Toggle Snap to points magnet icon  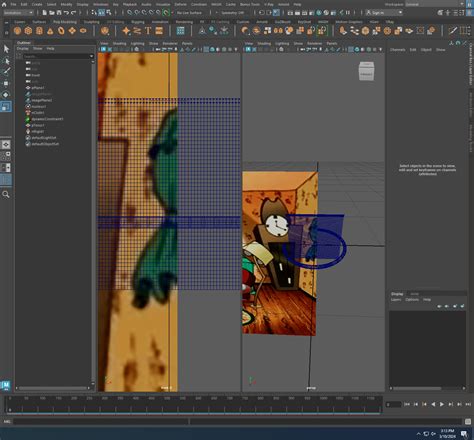click(x=144, y=13)
